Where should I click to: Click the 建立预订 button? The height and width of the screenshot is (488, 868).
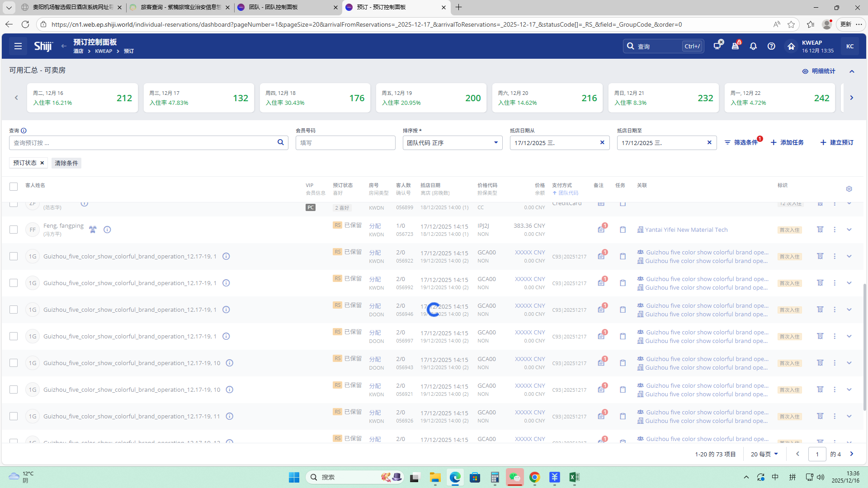pyautogui.click(x=837, y=142)
